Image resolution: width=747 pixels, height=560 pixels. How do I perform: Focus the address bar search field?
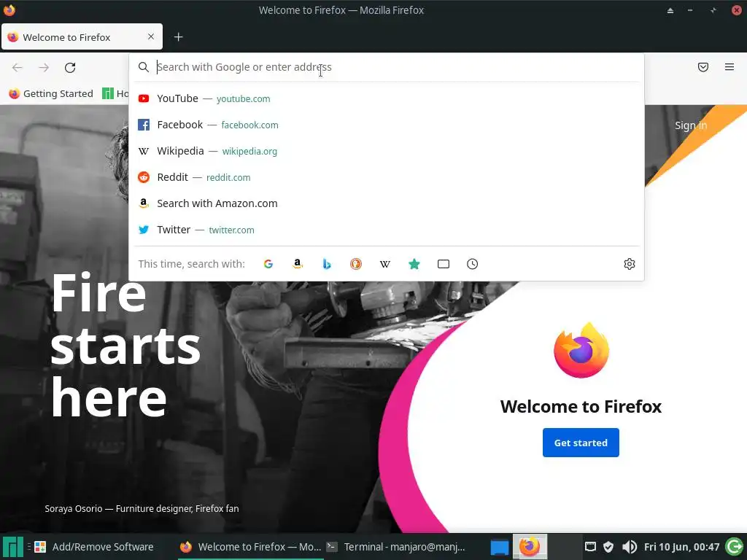387,67
